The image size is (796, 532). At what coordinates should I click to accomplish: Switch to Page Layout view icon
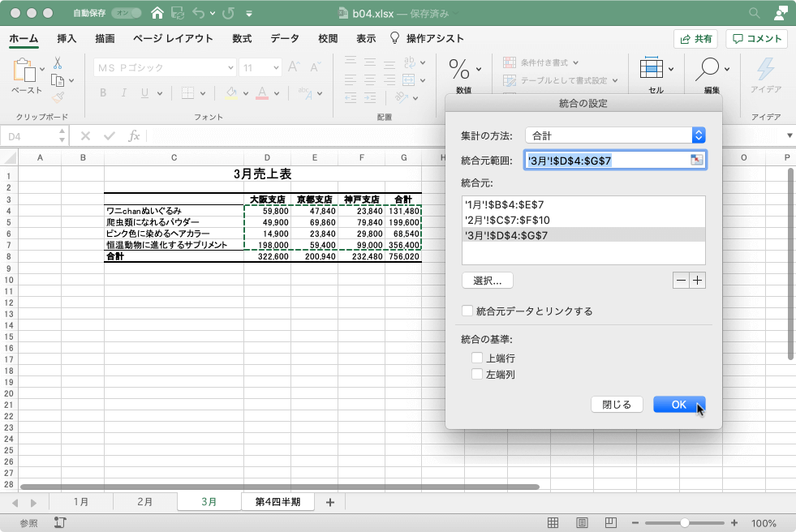pos(582,522)
